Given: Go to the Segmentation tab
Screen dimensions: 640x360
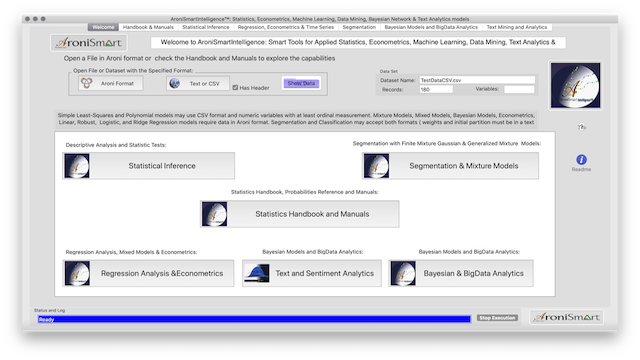Looking at the screenshot, I should (x=359, y=27).
